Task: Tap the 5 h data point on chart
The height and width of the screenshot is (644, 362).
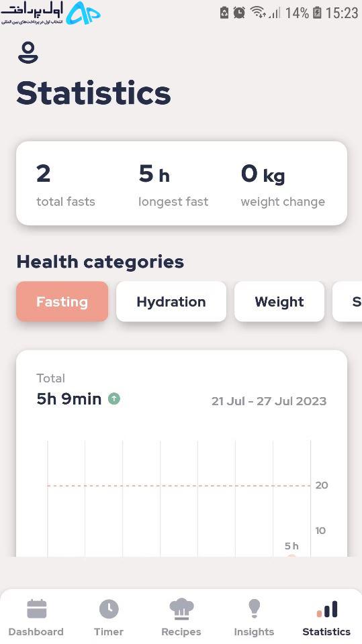Action: pos(291,555)
